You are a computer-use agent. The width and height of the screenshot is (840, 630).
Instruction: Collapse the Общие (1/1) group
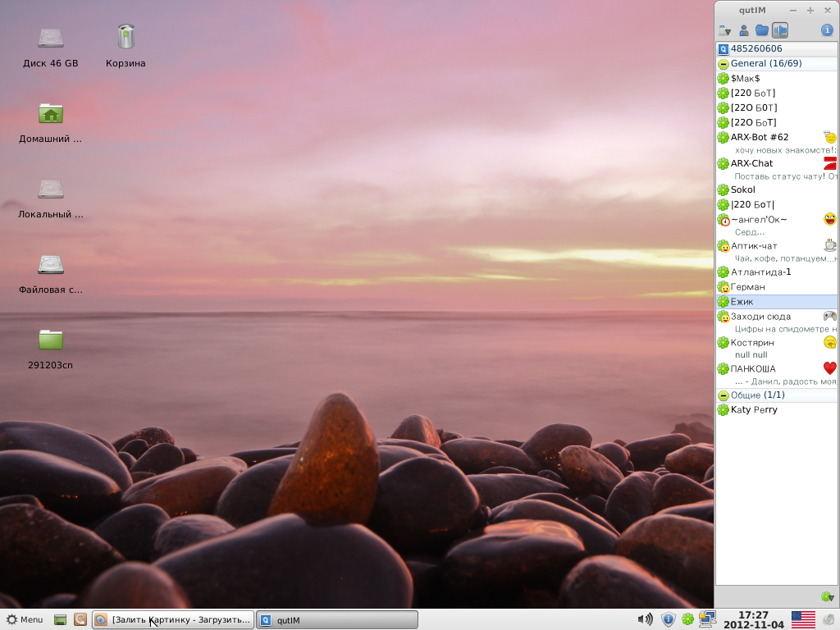[x=724, y=395]
